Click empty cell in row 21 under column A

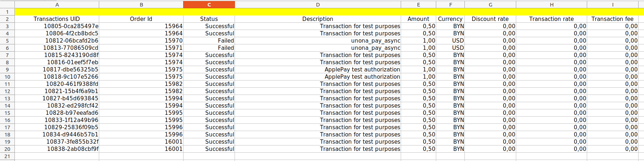click(x=57, y=156)
